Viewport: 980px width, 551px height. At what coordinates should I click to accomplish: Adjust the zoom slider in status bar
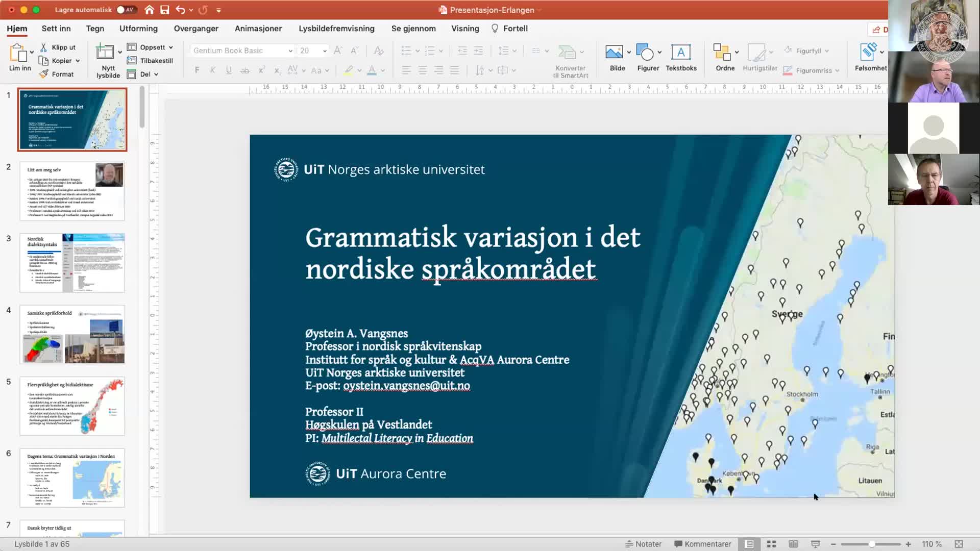(871, 544)
